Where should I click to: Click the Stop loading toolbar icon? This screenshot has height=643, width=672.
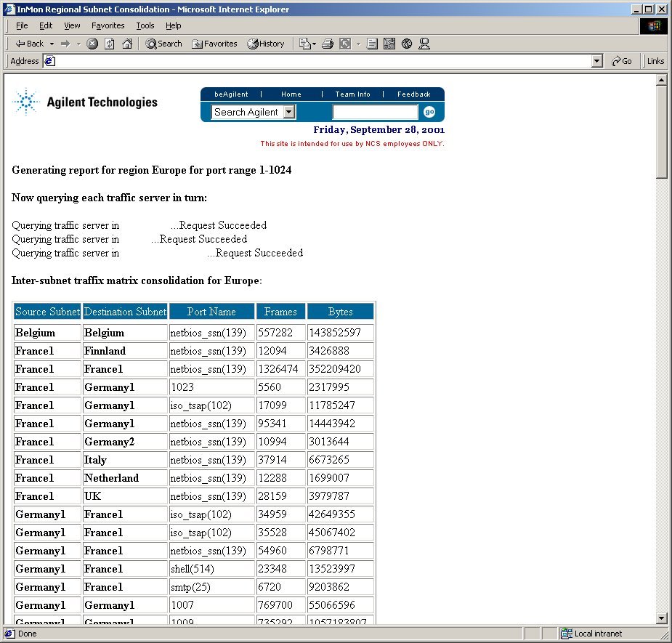[92, 44]
